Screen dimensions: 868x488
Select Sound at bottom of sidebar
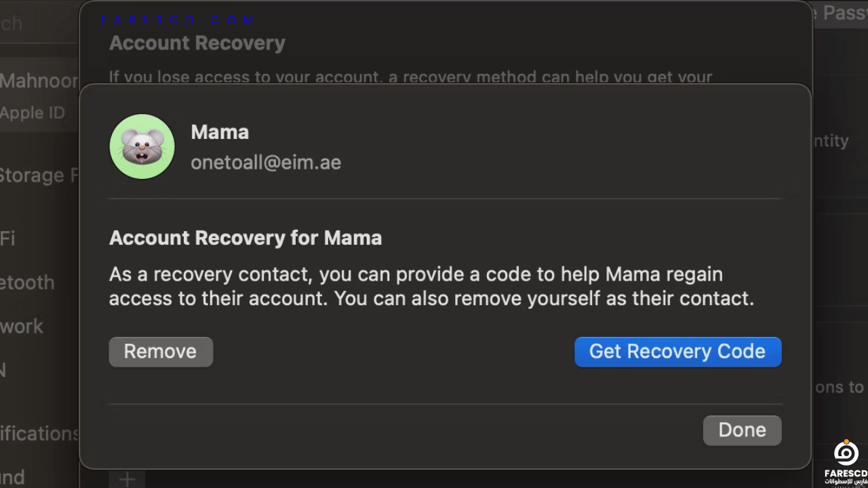(x=13, y=477)
